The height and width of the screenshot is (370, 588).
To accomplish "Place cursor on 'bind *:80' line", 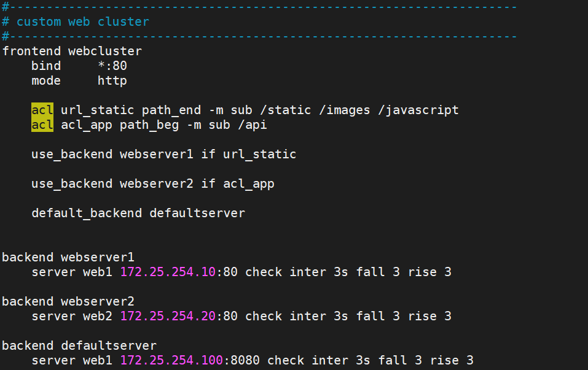I will (79, 66).
